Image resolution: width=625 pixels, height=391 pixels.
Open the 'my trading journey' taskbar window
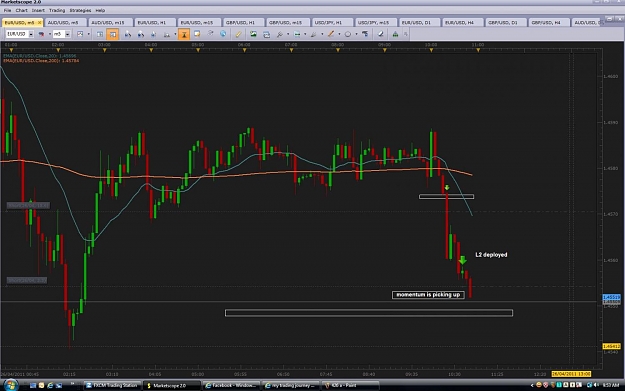(x=291, y=385)
